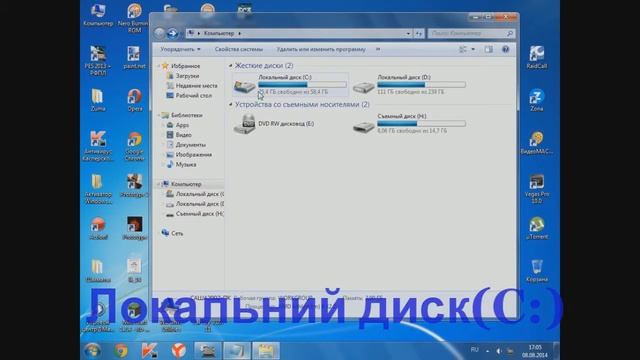Screen dimensions: 640x360
Task: Open the address bar history dropdown
Action: 408,33
